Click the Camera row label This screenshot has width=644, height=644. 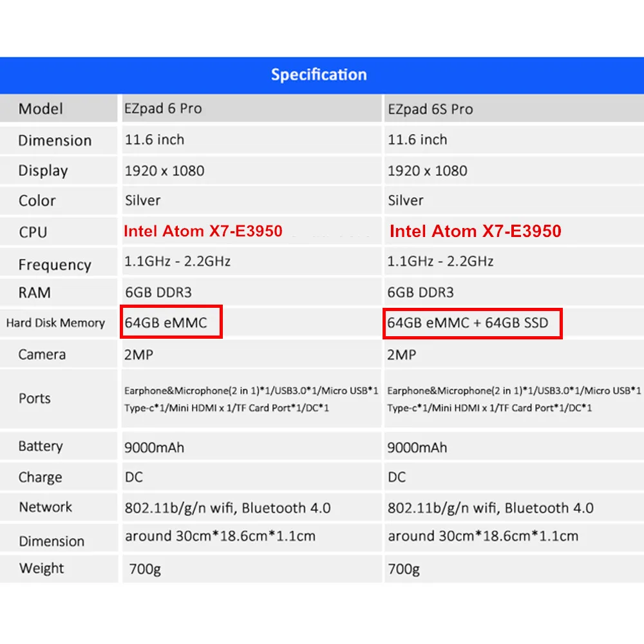(42, 354)
